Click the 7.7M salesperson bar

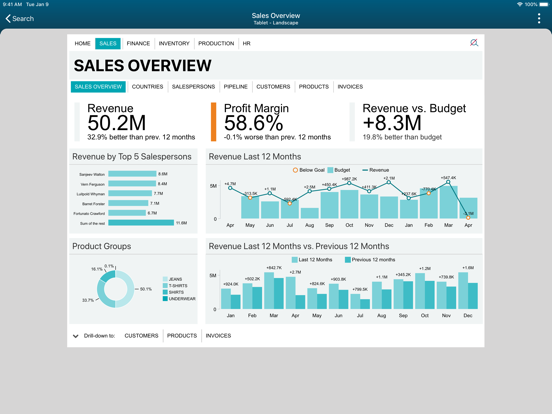(x=130, y=193)
